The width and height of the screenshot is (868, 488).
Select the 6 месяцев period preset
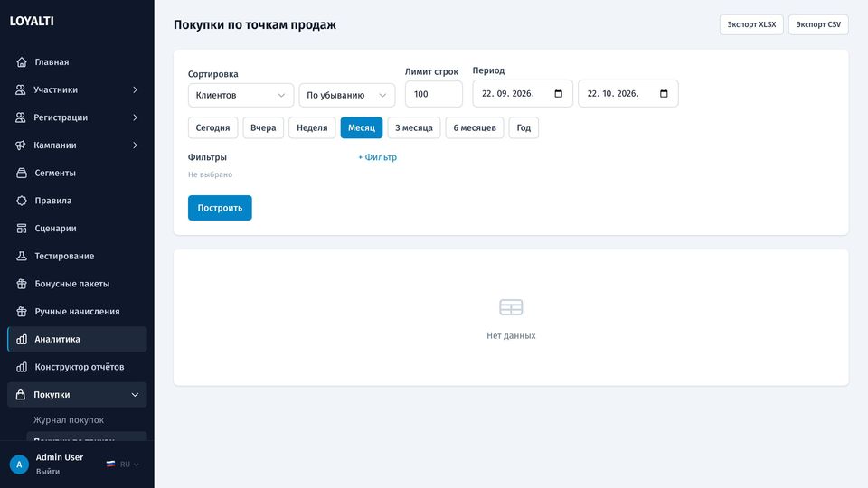pyautogui.click(x=475, y=127)
